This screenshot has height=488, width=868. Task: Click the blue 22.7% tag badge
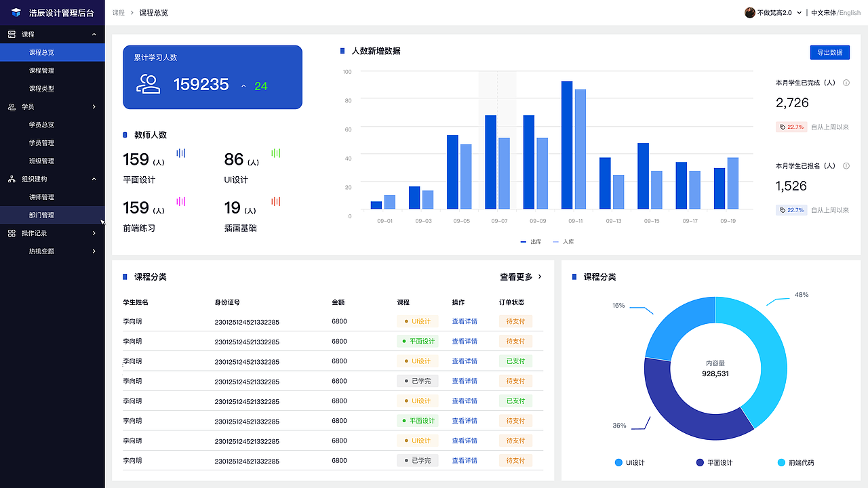(x=791, y=210)
